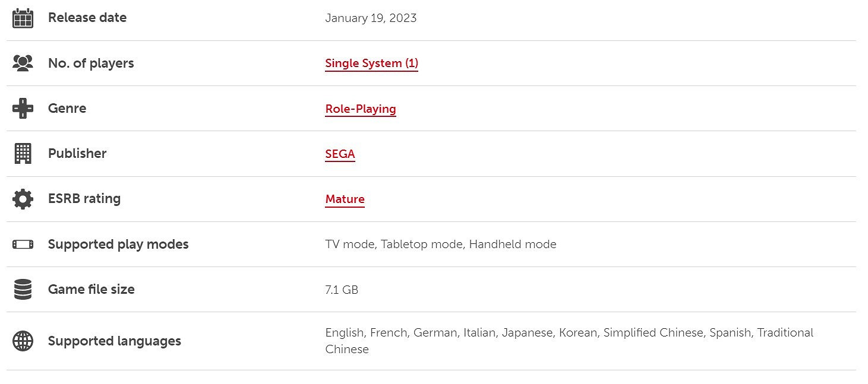The width and height of the screenshot is (868, 384).
Task: Click the Supported play modes label
Action: click(118, 245)
